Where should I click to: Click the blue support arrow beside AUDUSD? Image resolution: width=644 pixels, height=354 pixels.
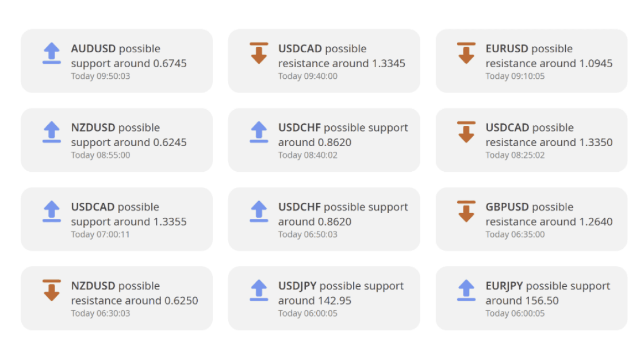pyautogui.click(x=52, y=53)
